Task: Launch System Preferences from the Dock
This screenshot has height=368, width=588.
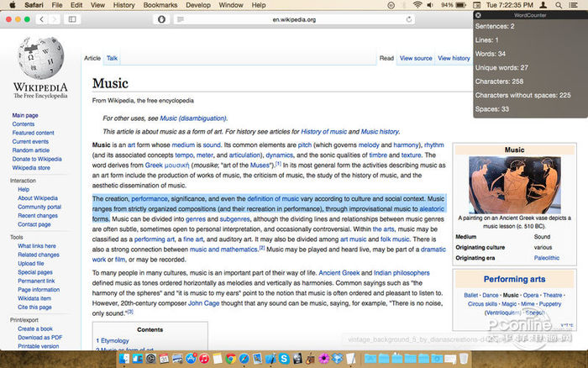Action: click(150, 359)
